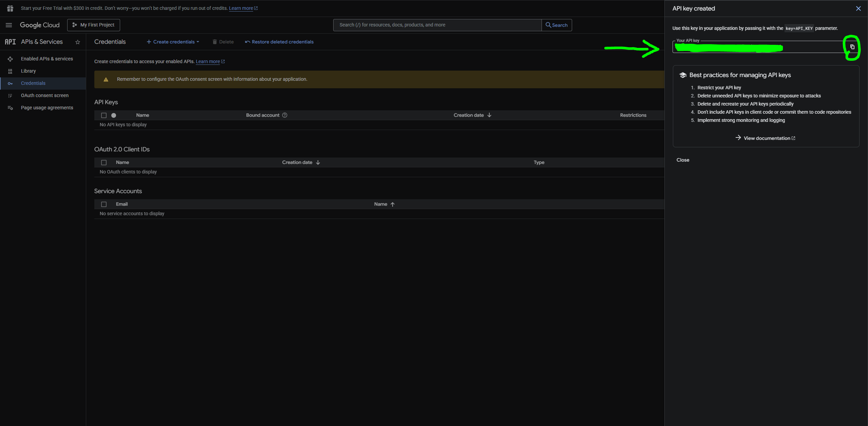Viewport: 868px width, 426px height.
Task: Click Restore deleted credentials
Action: tap(279, 42)
